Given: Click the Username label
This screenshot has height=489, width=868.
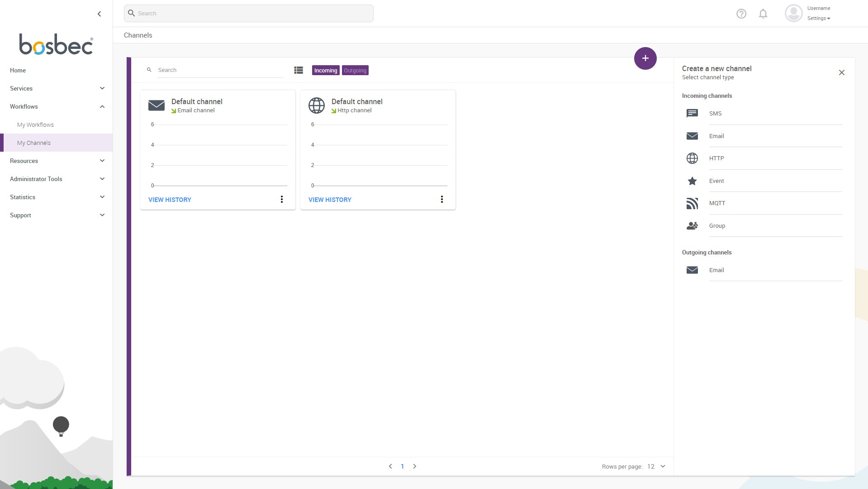Looking at the screenshot, I should pos(819,8).
